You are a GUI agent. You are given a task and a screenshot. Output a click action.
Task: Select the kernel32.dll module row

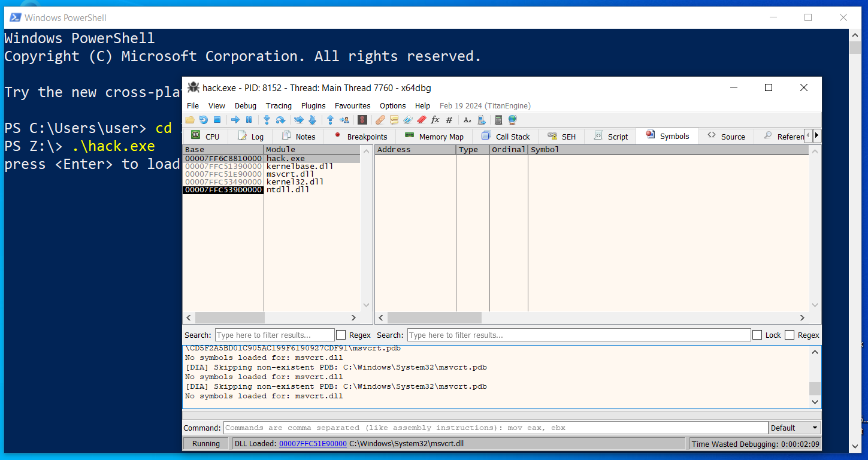tap(271, 181)
